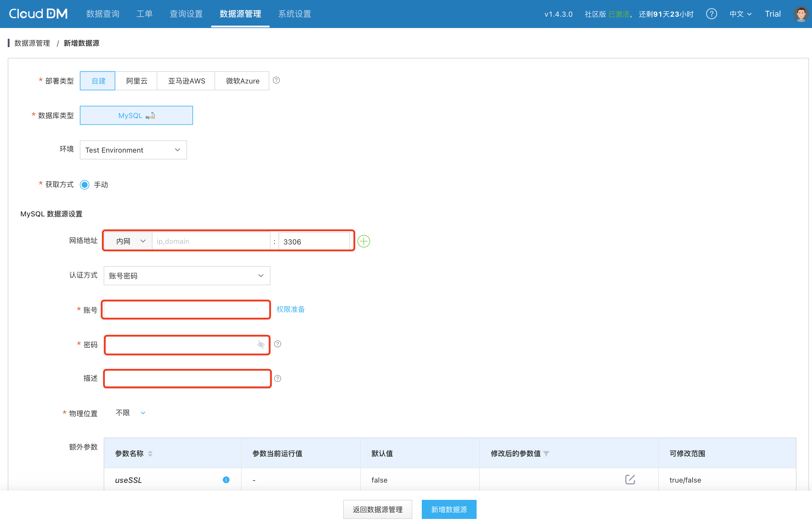
Task: Expand the 账号密码 authentication dropdown
Action: [187, 276]
